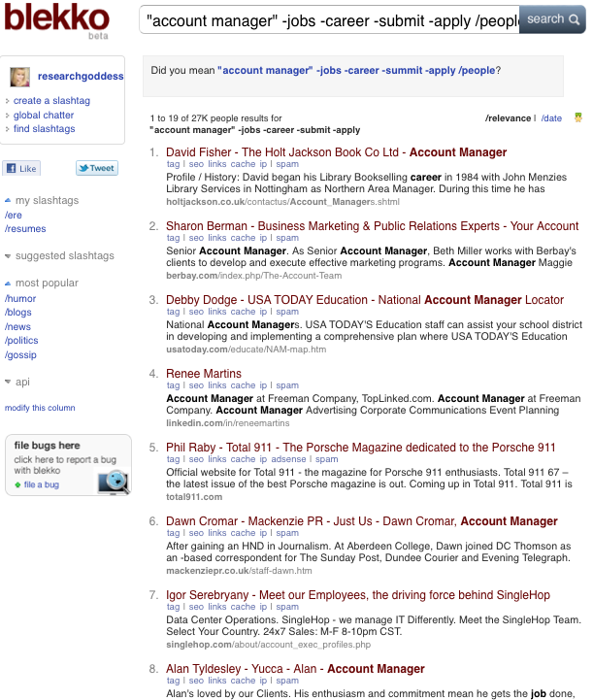
Task: Click the small trophy icon beside /date
Action: point(578,117)
